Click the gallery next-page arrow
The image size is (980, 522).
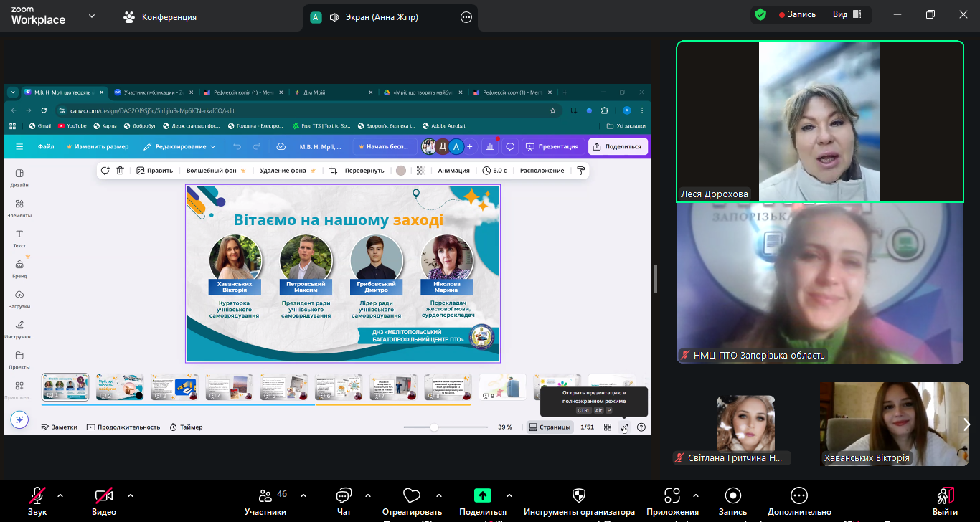click(x=966, y=424)
